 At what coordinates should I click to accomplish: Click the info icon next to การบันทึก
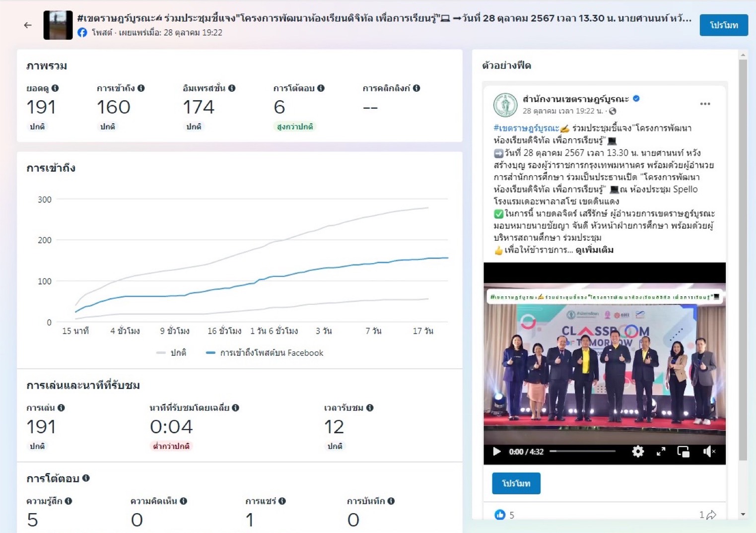(x=391, y=501)
